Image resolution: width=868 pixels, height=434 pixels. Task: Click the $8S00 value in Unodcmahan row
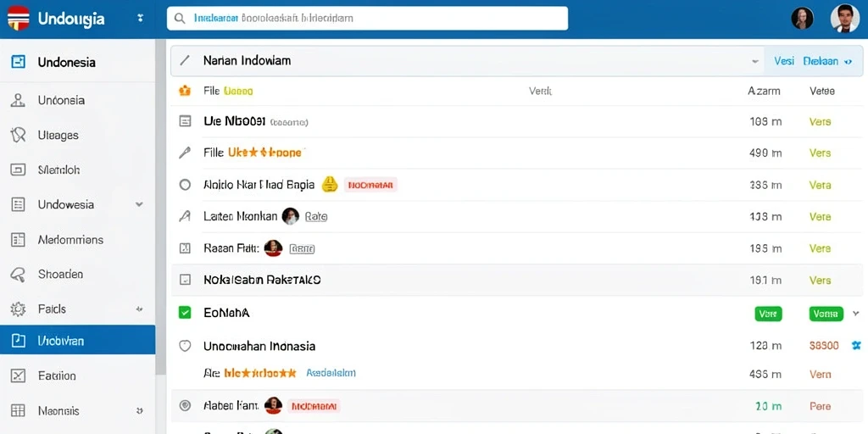tap(824, 346)
